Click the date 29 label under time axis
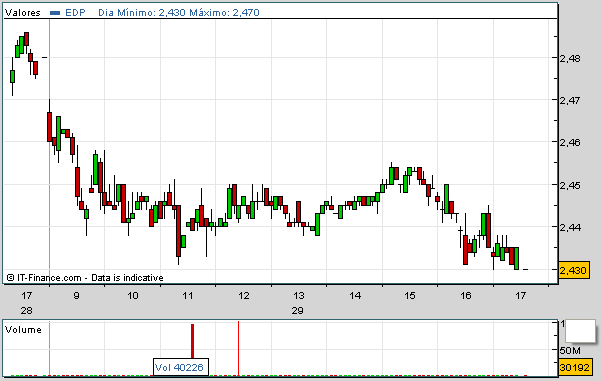 click(x=298, y=310)
